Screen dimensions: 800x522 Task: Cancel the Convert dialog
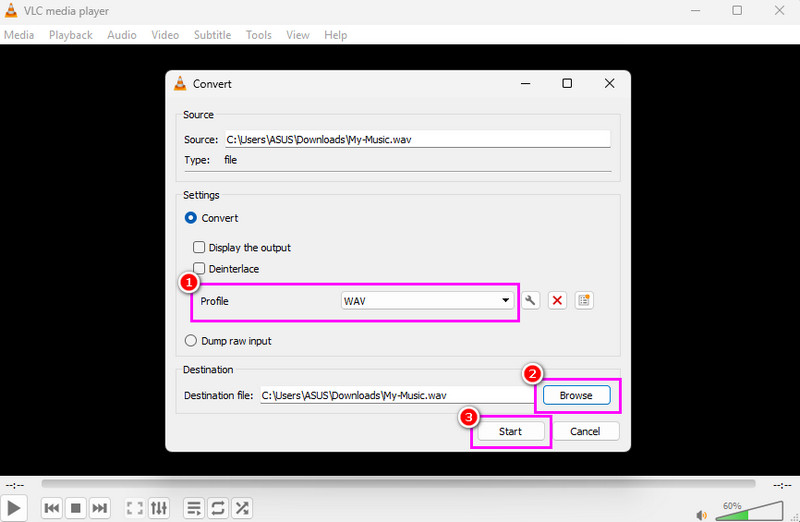point(585,431)
